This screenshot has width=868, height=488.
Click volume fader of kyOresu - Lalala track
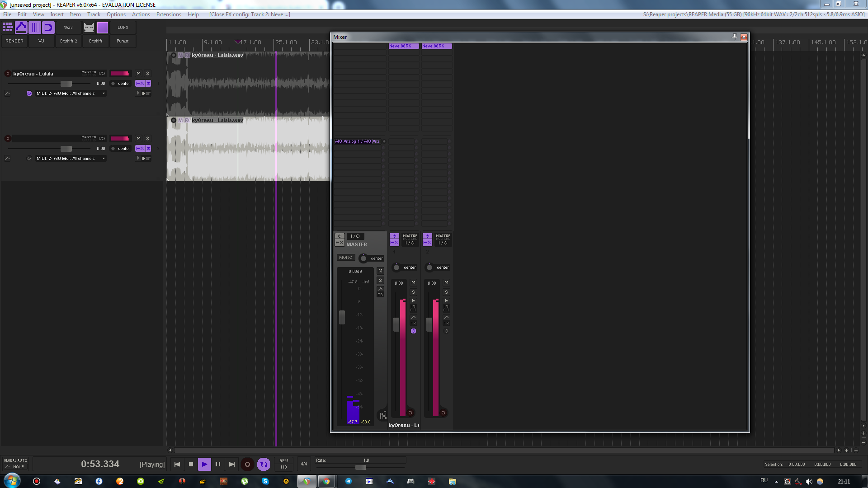coord(66,84)
